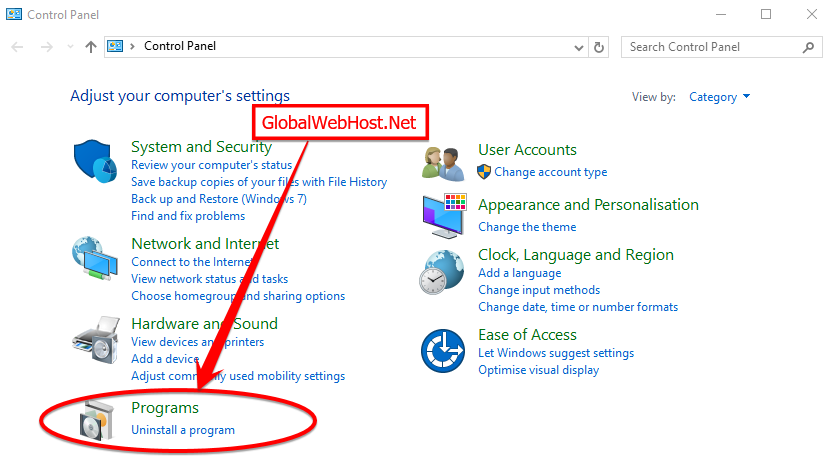The image size is (831, 472).
Task: Click the back navigation arrow
Action: coord(17,47)
